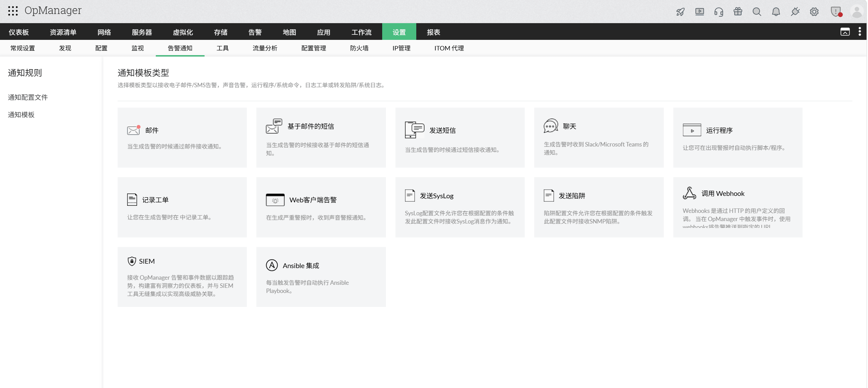Viewport: 868px width, 388px height.
Task: Open the vertical three-dot menu
Action: (x=859, y=32)
